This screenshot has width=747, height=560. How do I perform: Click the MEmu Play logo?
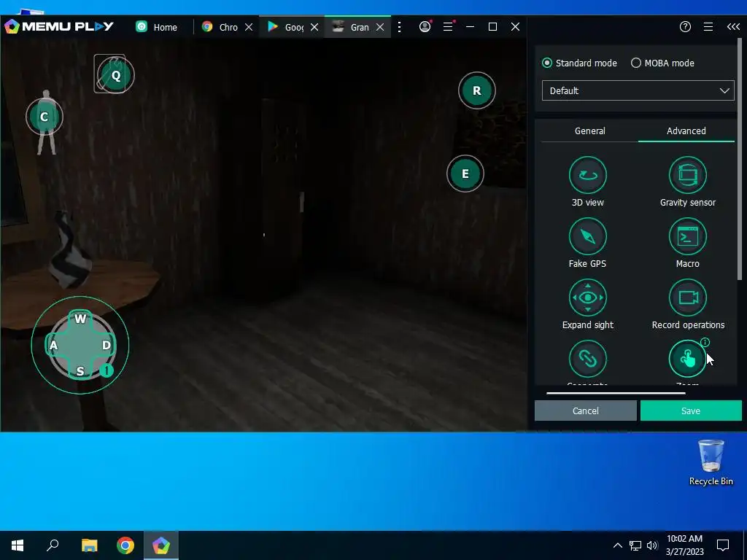[60, 26]
